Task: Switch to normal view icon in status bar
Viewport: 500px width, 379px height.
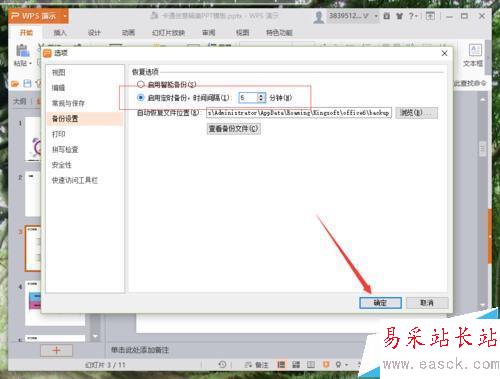Action: pyautogui.click(x=281, y=364)
